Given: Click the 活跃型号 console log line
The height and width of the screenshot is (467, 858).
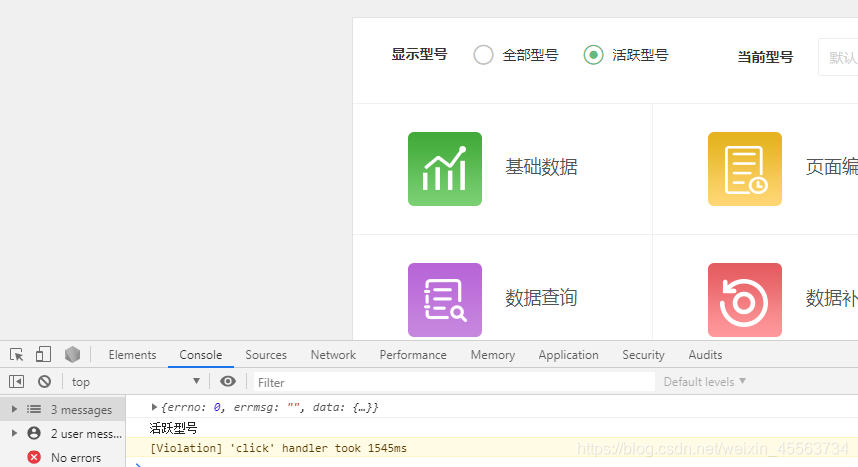Looking at the screenshot, I should click(x=173, y=428).
